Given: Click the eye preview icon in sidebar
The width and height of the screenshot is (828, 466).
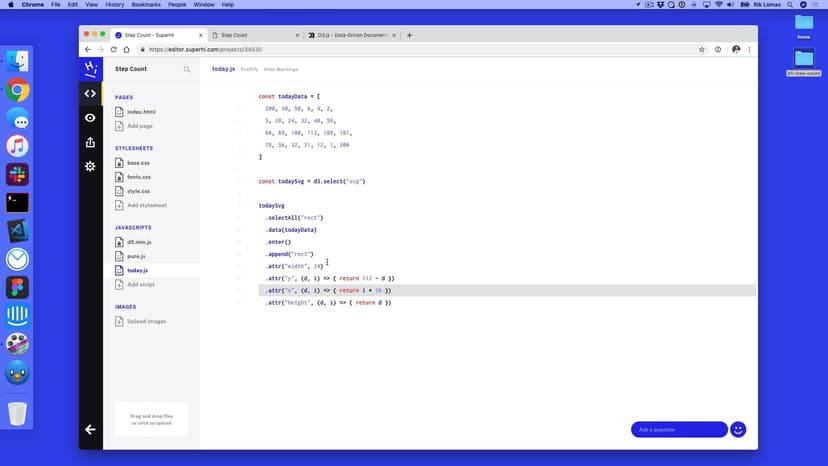Looking at the screenshot, I should pos(90,118).
